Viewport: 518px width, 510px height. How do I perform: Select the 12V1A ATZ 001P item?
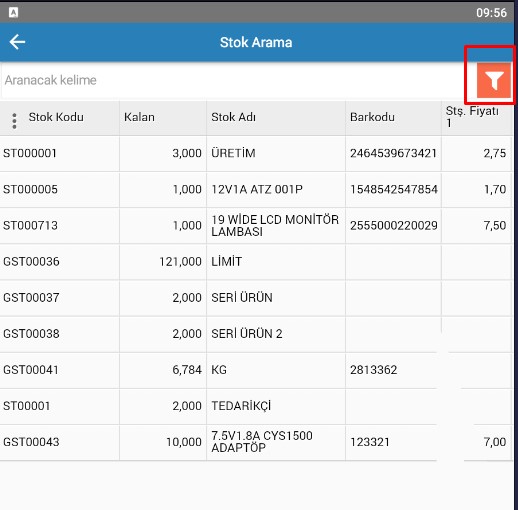[256, 190]
